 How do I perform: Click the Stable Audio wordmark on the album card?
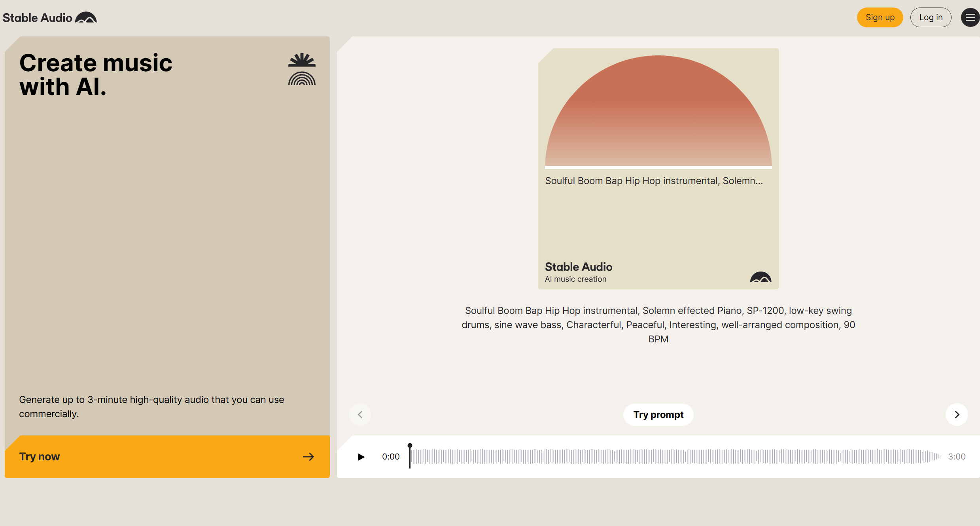tap(578, 267)
